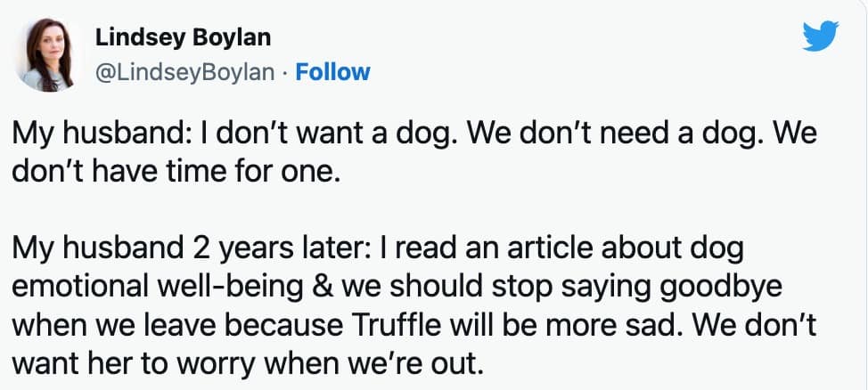Image resolution: width=868 pixels, height=390 pixels.
Task: Open the @LindseyBoylan handle link
Action: point(184,72)
